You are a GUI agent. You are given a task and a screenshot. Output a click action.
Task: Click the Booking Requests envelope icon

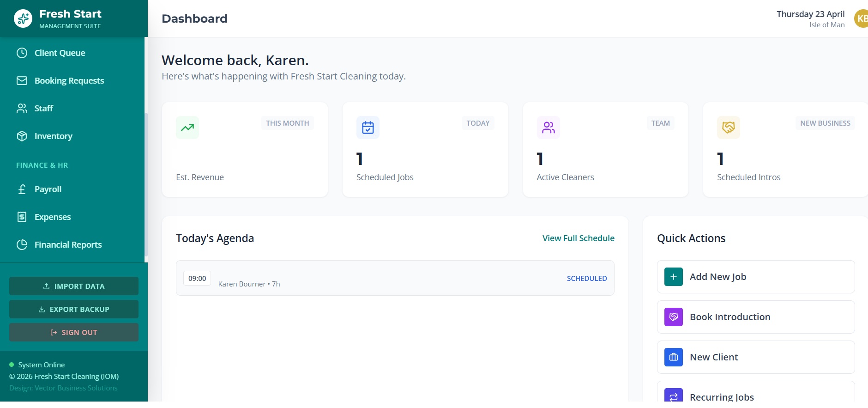pos(22,80)
